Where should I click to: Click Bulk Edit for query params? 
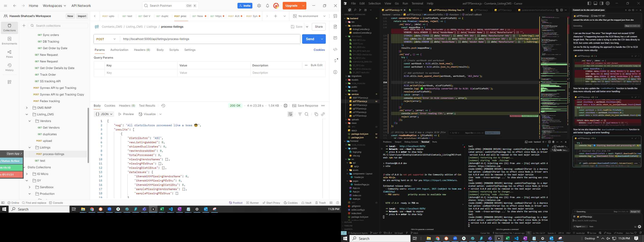317,65
